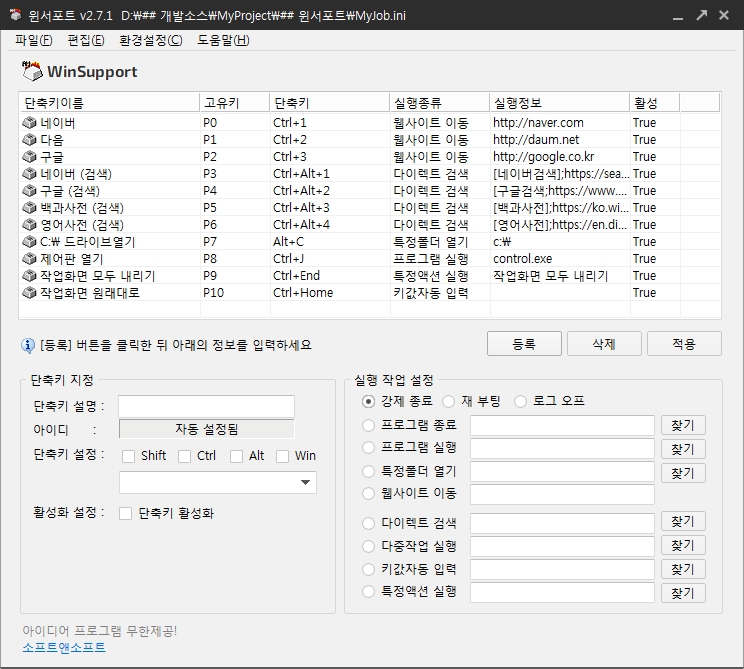
Task: Click the app icon in the title bar
Action: (15, 15)
